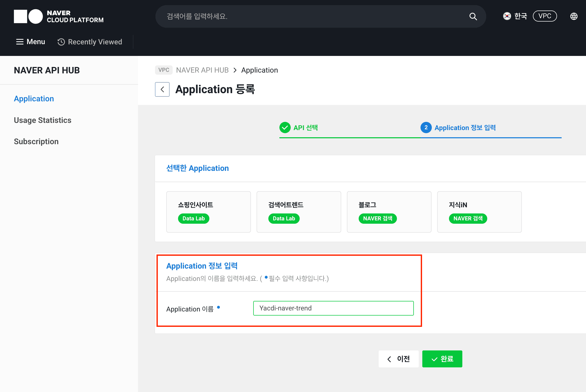Select the API 선택 step tab

[350, 130]
